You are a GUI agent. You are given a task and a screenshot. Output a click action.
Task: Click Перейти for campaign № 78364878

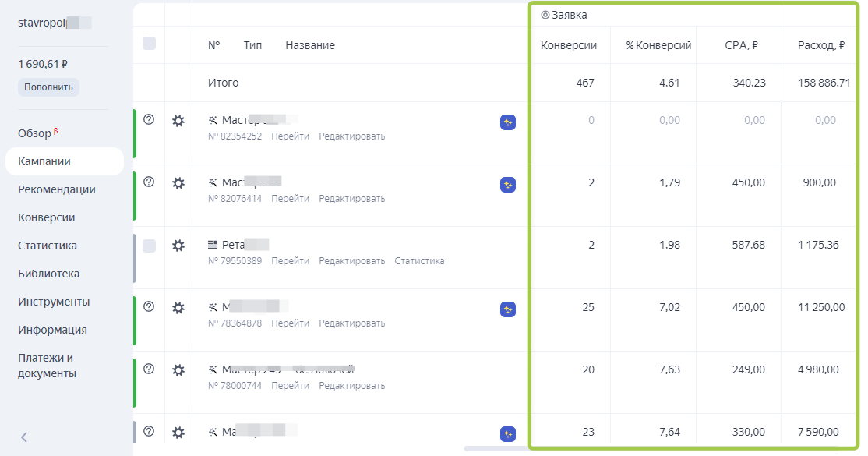coord(290,323)
